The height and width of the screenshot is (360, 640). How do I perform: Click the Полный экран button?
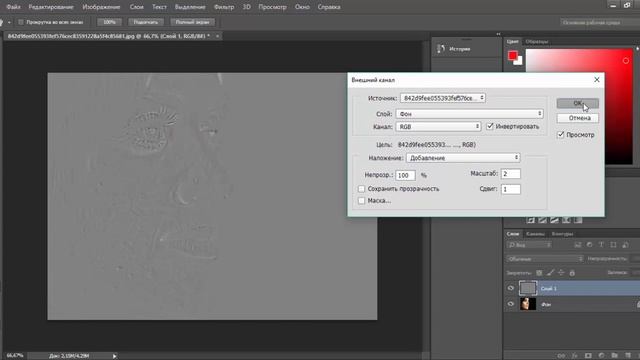tap(192, 22)
